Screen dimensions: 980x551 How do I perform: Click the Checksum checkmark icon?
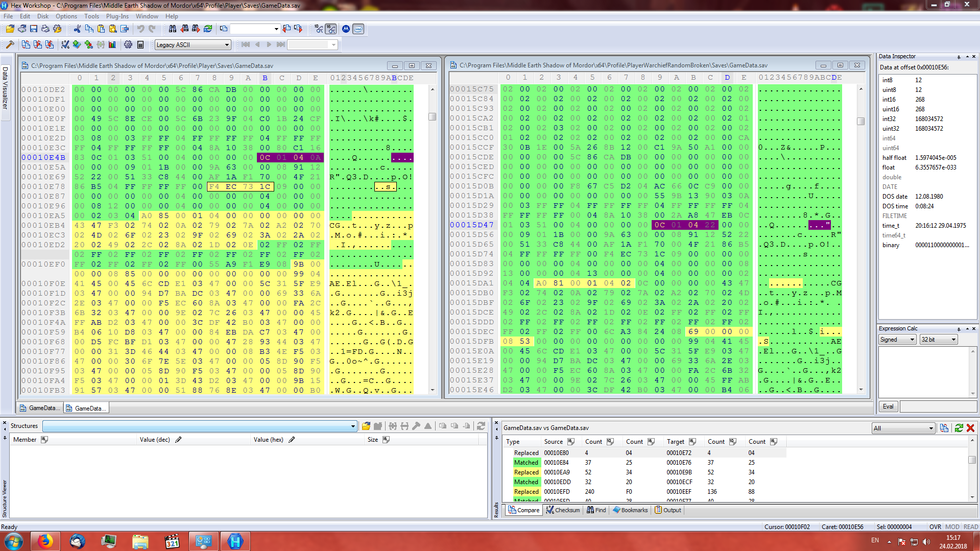(x=65, y=45)
